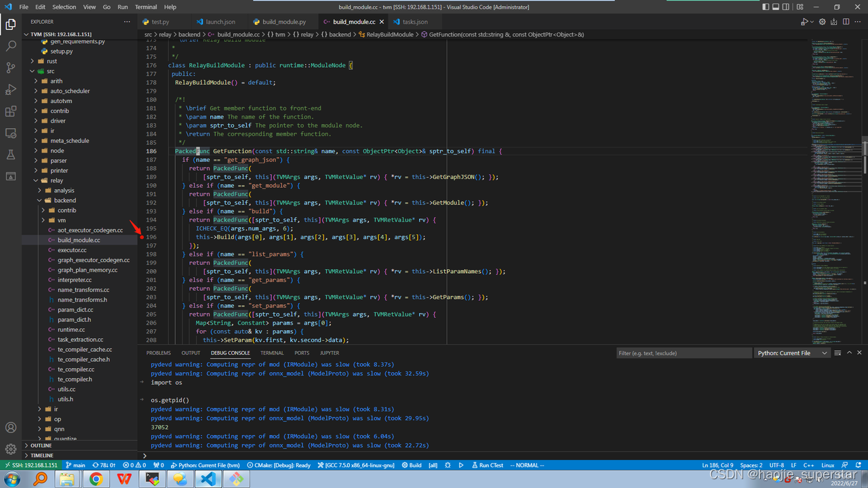
Task: Switch to the PROBLEMS panel tab
Action: pos(159,353)
